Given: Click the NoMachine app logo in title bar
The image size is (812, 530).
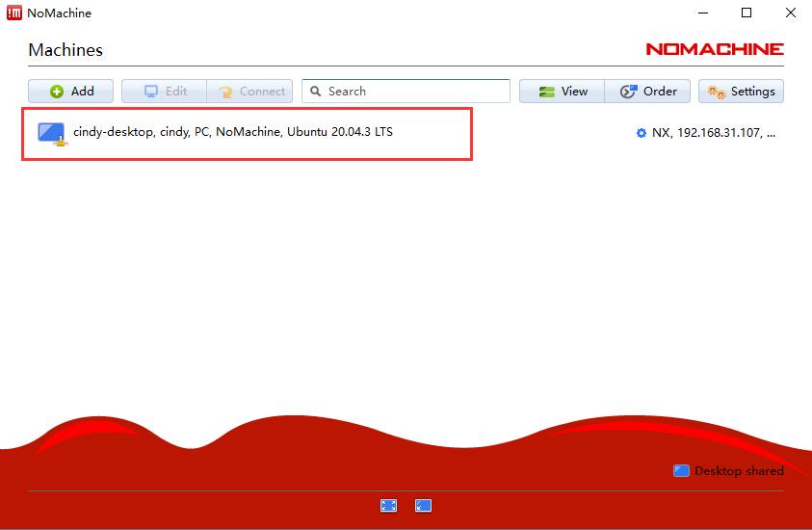Looking at the screenshot, I should click(x=14, y=13).
